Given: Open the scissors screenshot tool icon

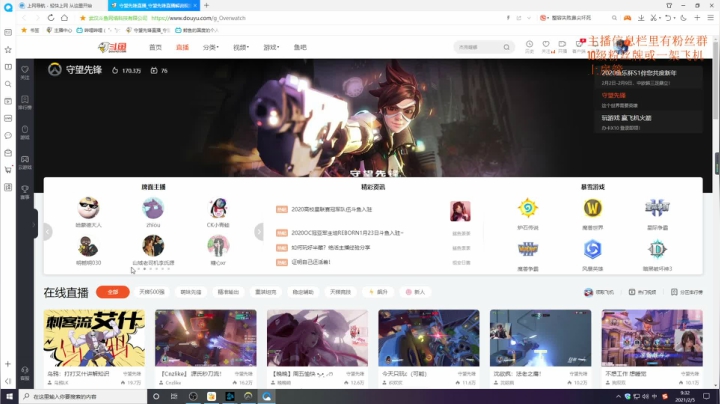Looking at the screenshot, I should (653, 18).
